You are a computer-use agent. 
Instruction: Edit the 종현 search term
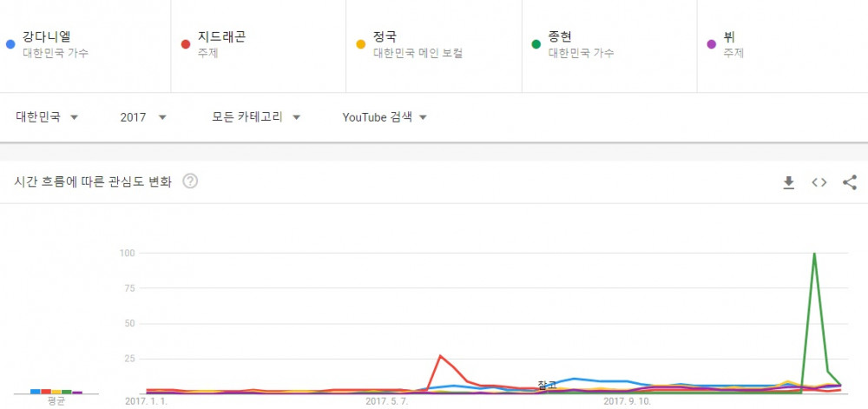point(609,45)
